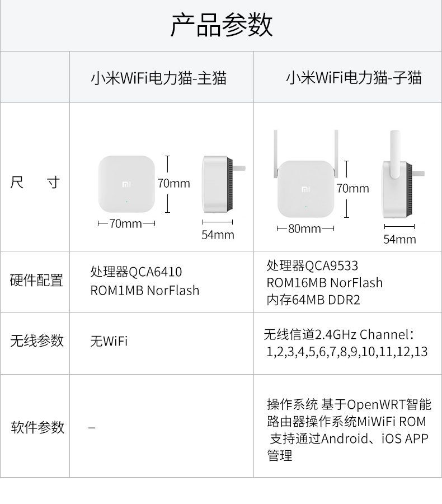
Task: Click the OpenWRT operating system description
Action: tap(349, 430)
